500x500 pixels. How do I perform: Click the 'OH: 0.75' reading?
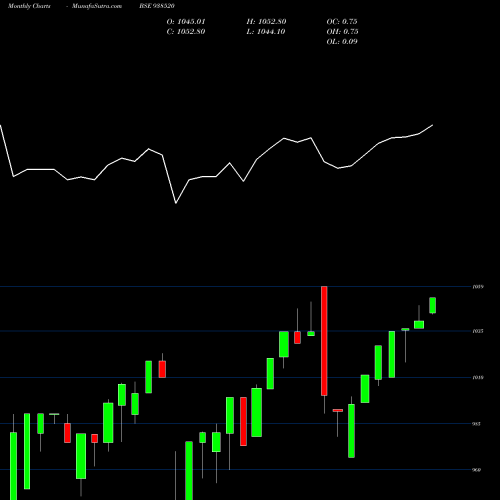click(x=342, y=32)
